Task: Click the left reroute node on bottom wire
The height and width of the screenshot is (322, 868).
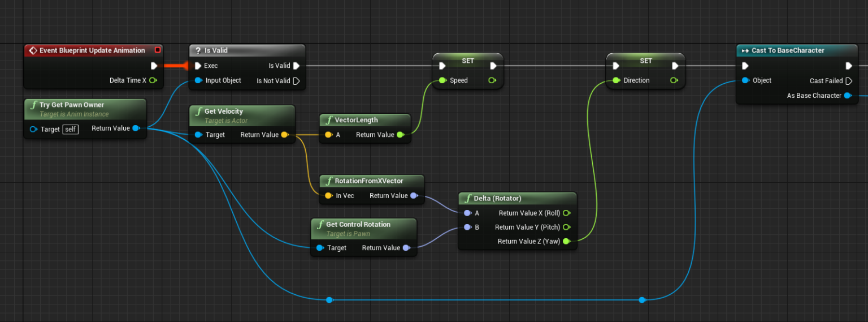Action: click(329, 299)
